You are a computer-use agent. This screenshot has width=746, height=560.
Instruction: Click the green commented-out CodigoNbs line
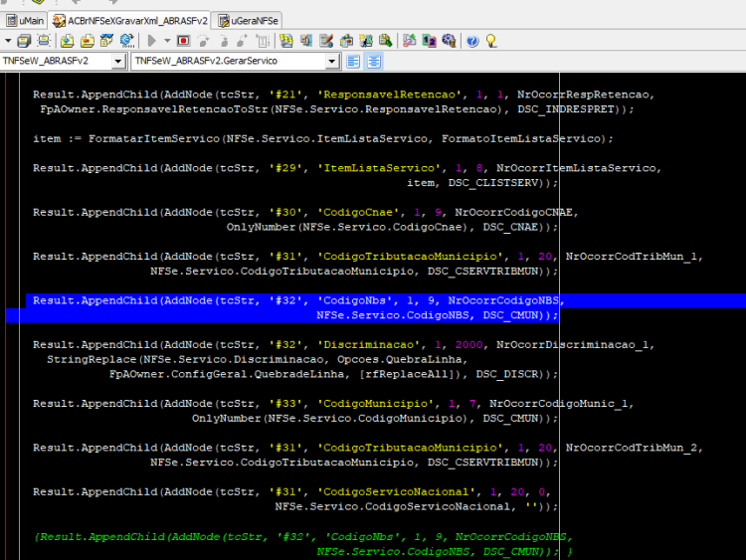click(x=303, y=537)
